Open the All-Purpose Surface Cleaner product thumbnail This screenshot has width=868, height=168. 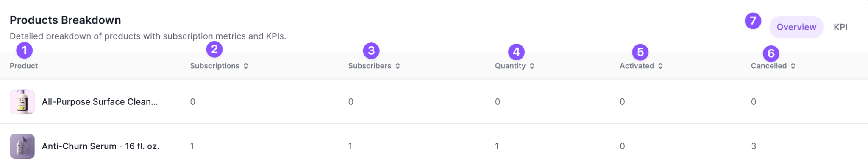22,102
